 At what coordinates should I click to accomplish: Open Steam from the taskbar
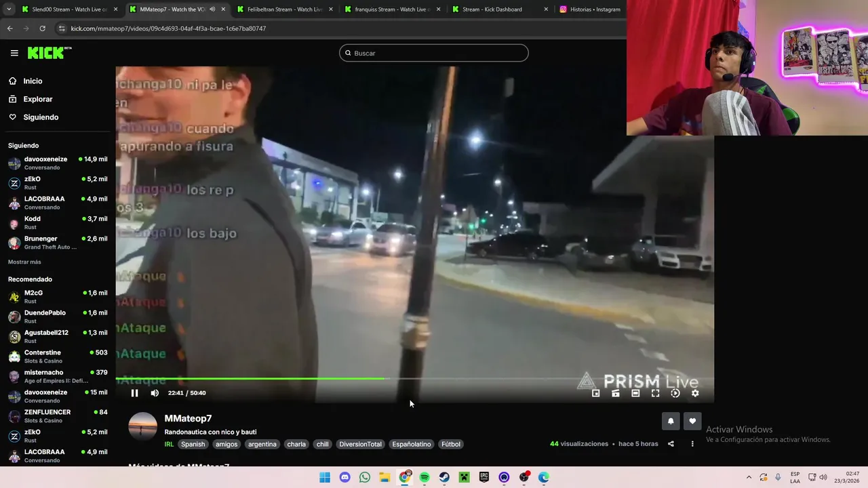point(444,477)
